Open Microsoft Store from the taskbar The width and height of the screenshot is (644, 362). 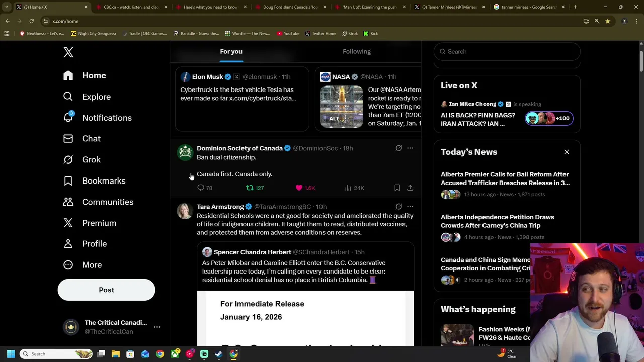pyautogui.click(x=130, y=354)
